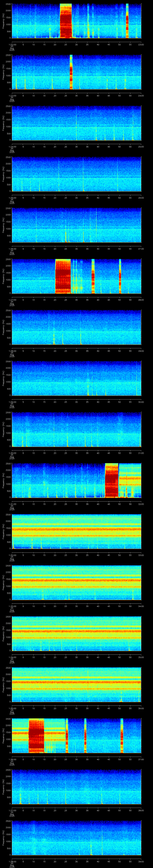Click the 1:38:00 start time label
This screenshot has width=153, height=868.
coord(12,861)
